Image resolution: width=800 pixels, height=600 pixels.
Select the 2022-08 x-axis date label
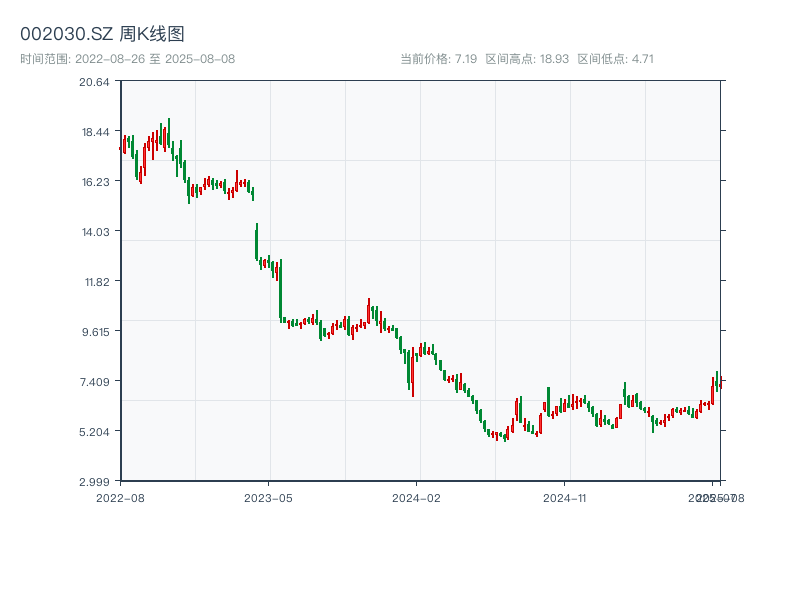[x=120, y=497]
